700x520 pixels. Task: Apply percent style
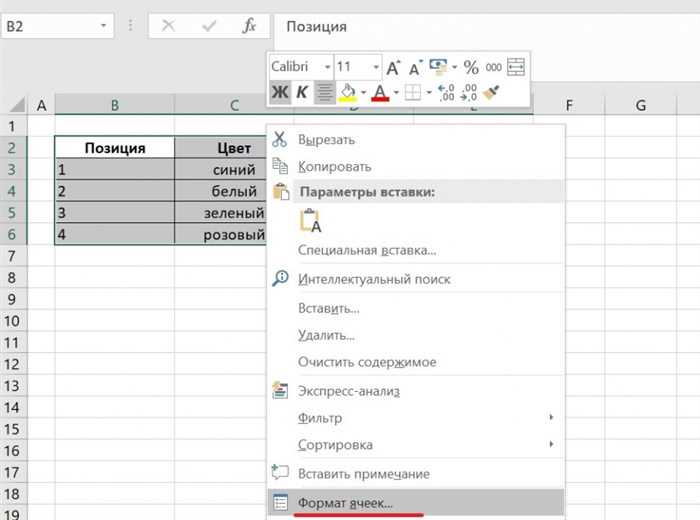tap(471, 67)
